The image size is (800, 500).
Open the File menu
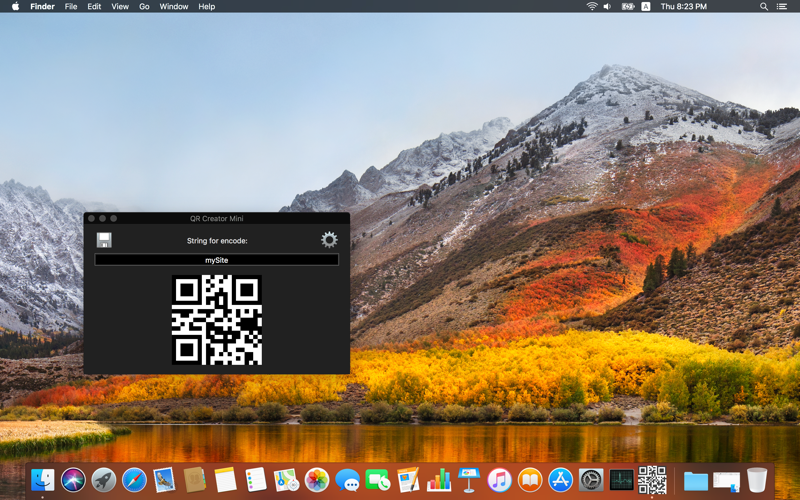tap(71, 7)
